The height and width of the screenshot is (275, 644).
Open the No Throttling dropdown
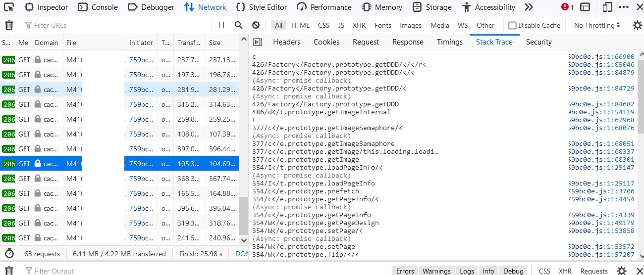(x=597, y=25)
